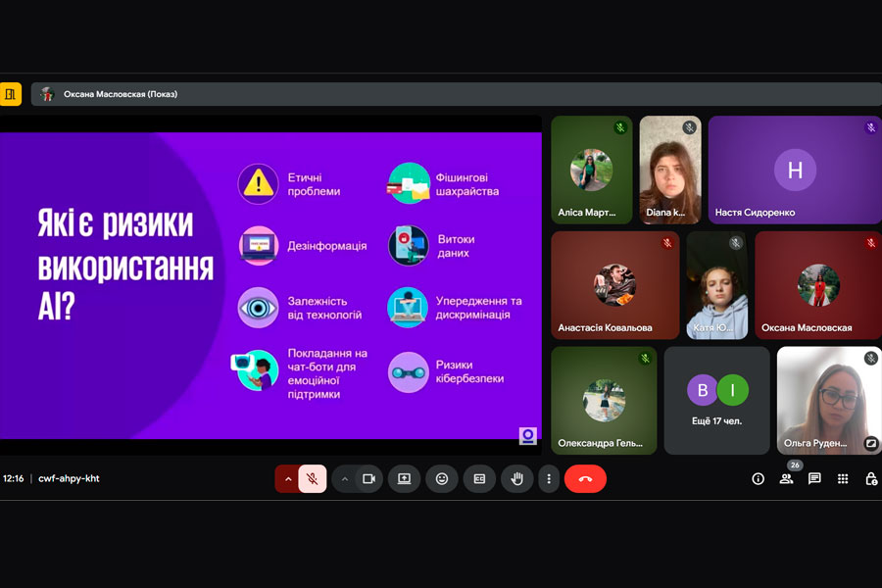The image size is (882, 588).
Task: Open the Ещё 17 чел. tile
Action: click(716, 401)
